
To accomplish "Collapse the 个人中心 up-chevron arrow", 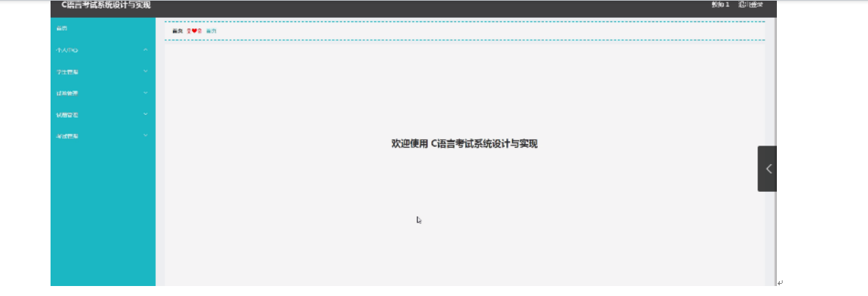I will (145, 50).
